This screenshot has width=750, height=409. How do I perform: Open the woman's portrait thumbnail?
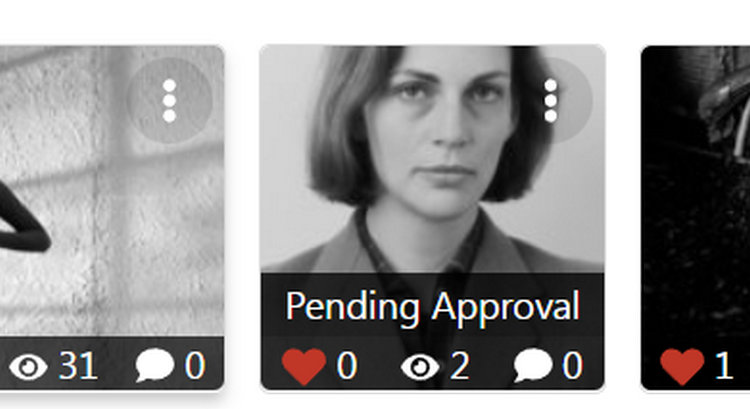[x=432, y=159]
